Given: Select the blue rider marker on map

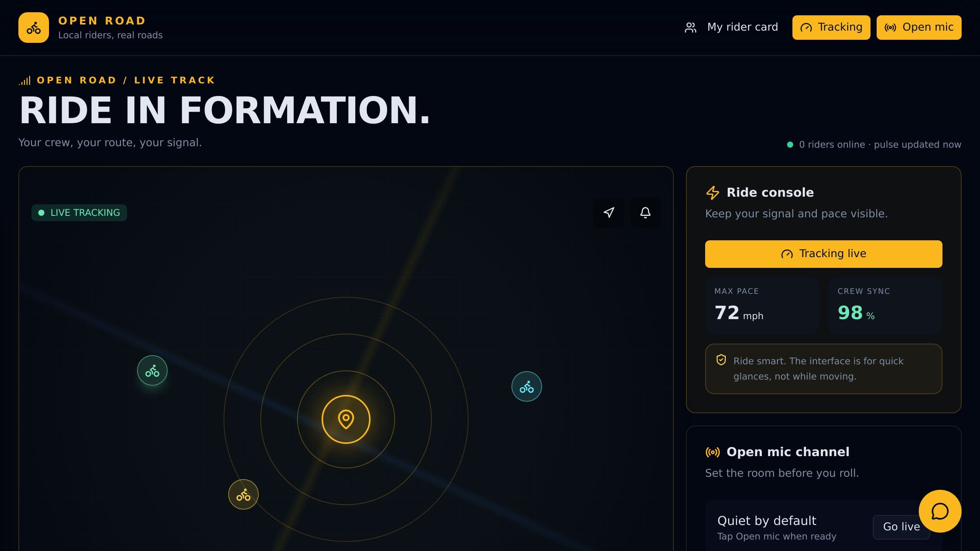Looking at the screenshot, I should (526, 386).
